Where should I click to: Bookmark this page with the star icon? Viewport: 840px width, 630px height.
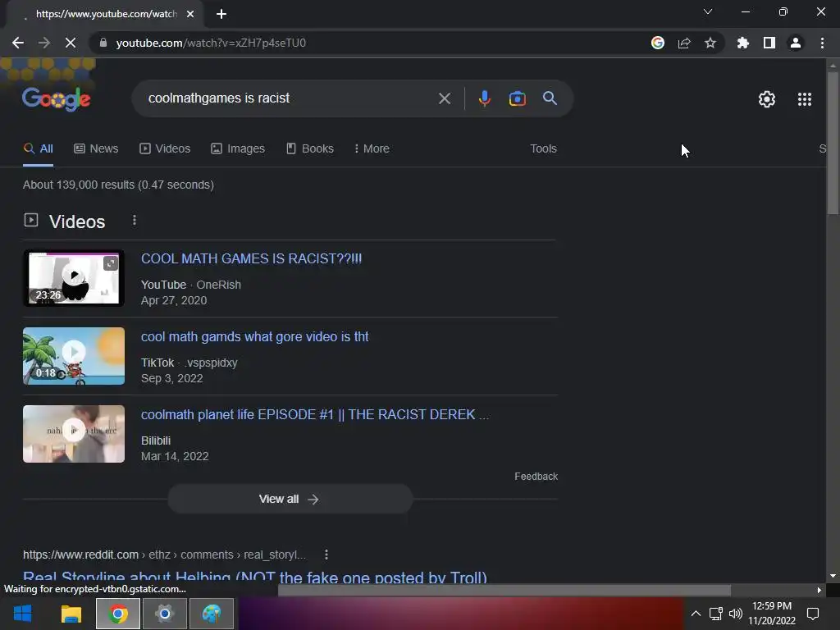pos(710,43)
